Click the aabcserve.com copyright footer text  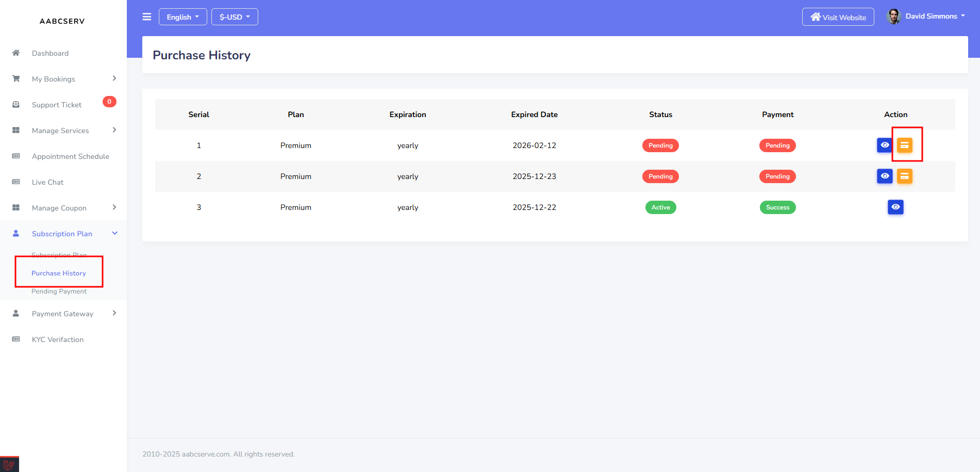[219, 454]
